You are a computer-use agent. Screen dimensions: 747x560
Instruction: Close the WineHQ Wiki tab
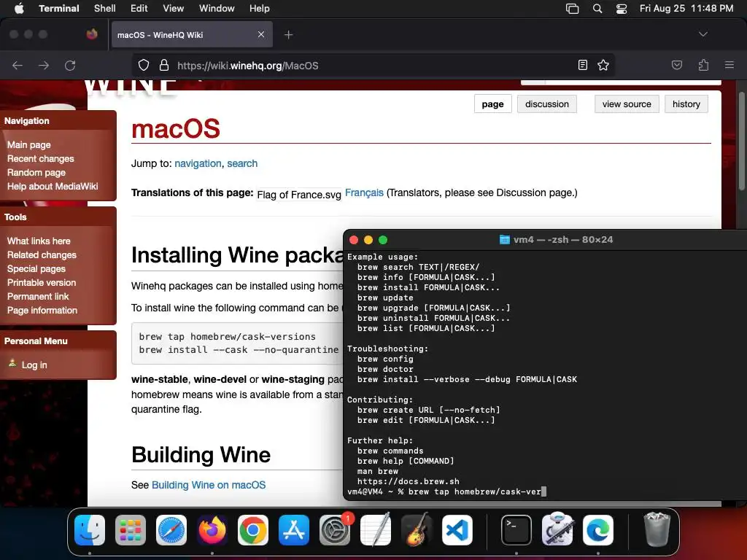point(261,34)
